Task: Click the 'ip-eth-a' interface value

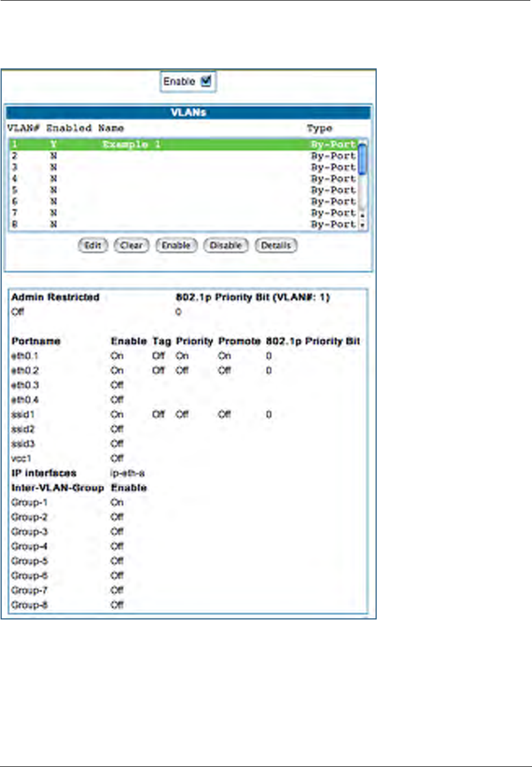Action: pos(128,474)
